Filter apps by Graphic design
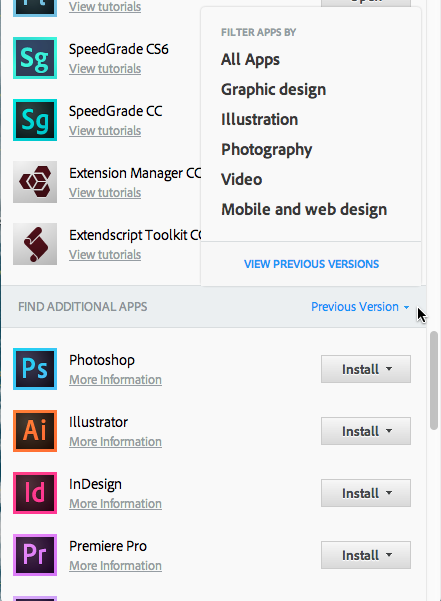441x601 pixels. (x=274, y=90)
